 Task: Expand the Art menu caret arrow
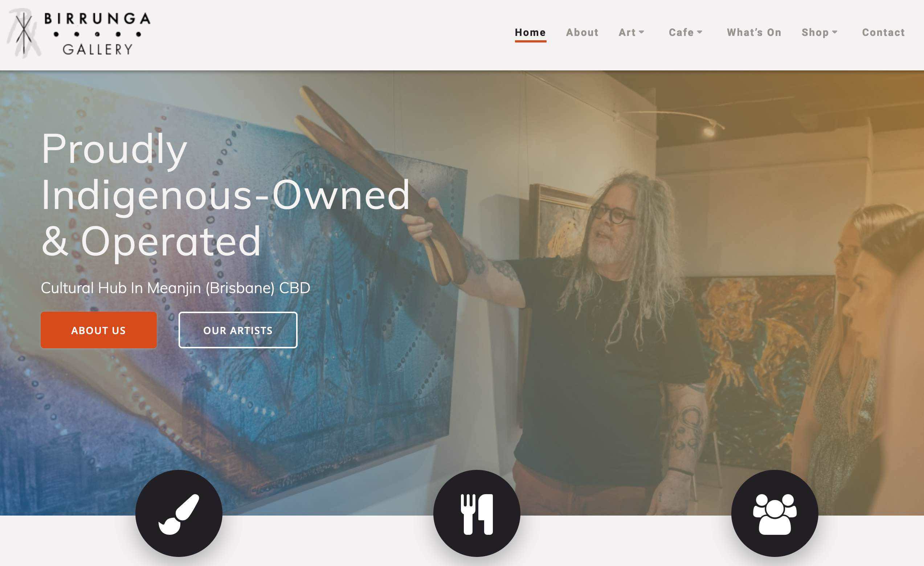(x=642, y=32)
